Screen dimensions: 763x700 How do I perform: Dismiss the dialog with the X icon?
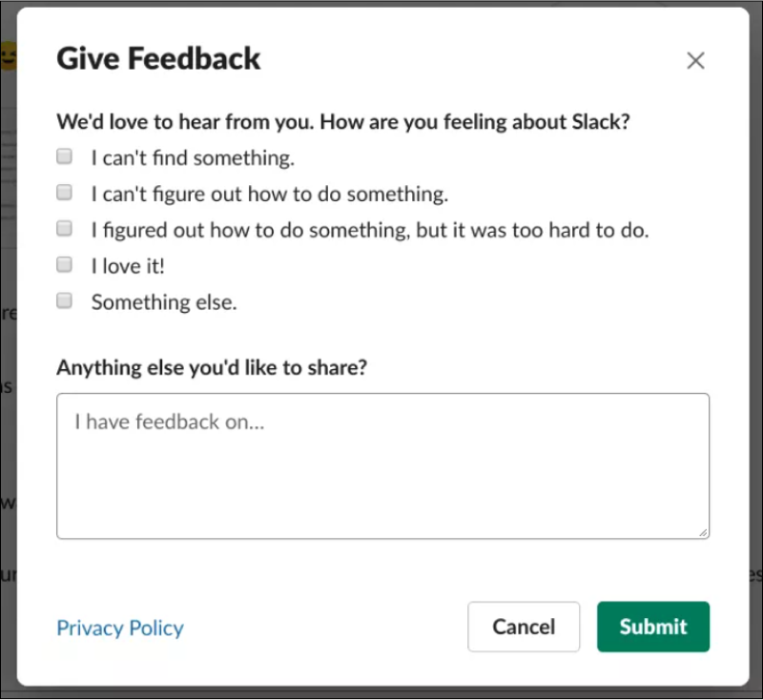pos(695,60)
